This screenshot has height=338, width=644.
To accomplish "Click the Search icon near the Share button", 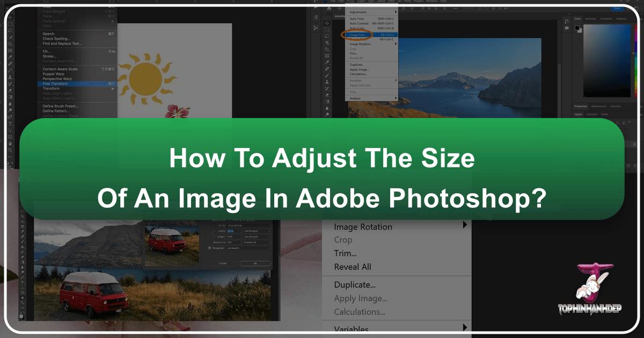I will (x=628, y=9).
